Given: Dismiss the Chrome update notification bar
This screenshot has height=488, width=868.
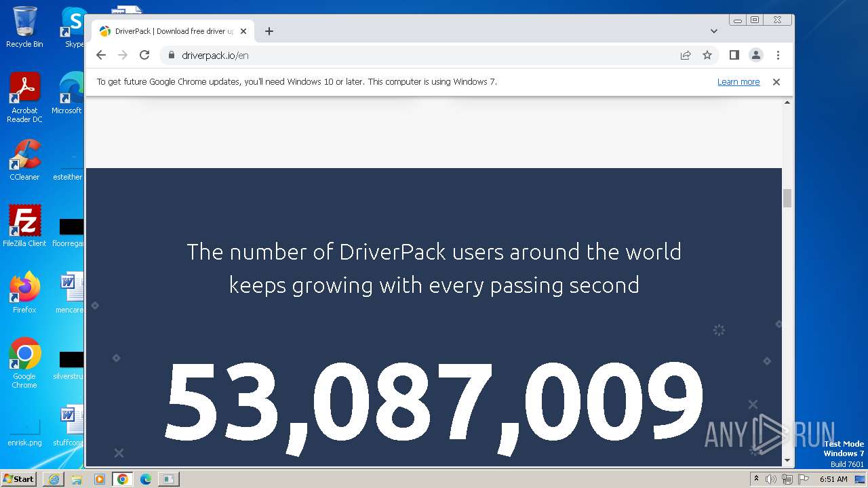Looking at the screenshot, I should click(776, 82).
